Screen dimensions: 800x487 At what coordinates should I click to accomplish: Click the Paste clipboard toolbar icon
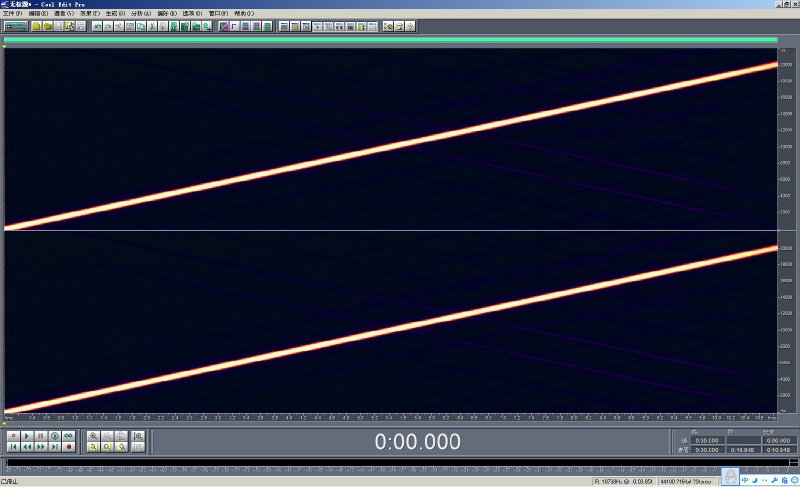(x=163, y=26)
